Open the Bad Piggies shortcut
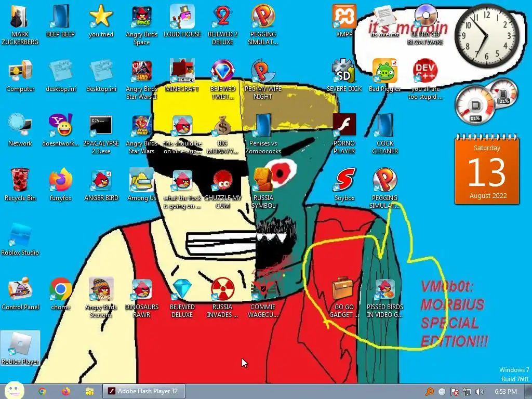 tap(384, 76)
